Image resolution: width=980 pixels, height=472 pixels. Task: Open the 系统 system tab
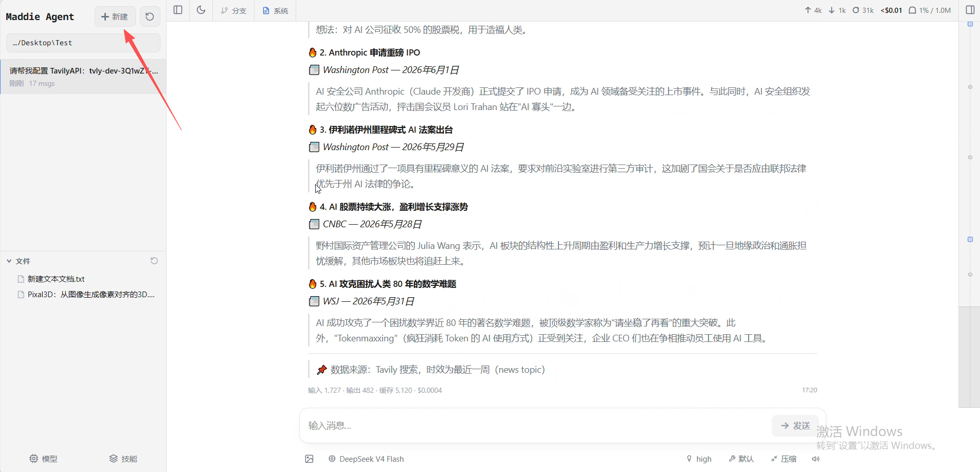click(275, 10)
